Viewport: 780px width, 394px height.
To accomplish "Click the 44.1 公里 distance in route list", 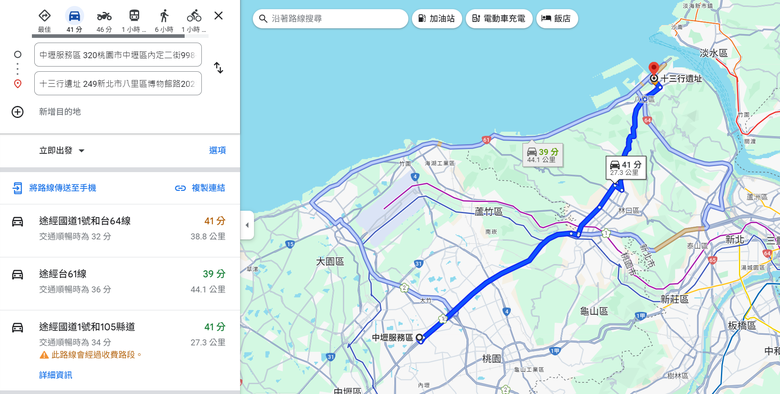I will [x=208, y=289].
